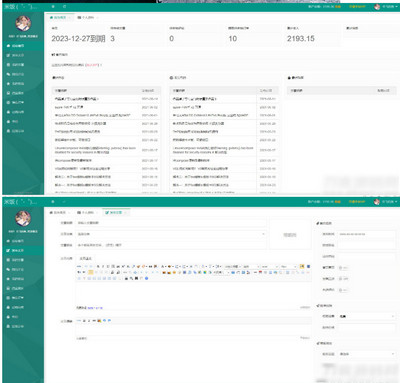Click the blue round icon ending third toolbar row

click(x=146, y=278)
